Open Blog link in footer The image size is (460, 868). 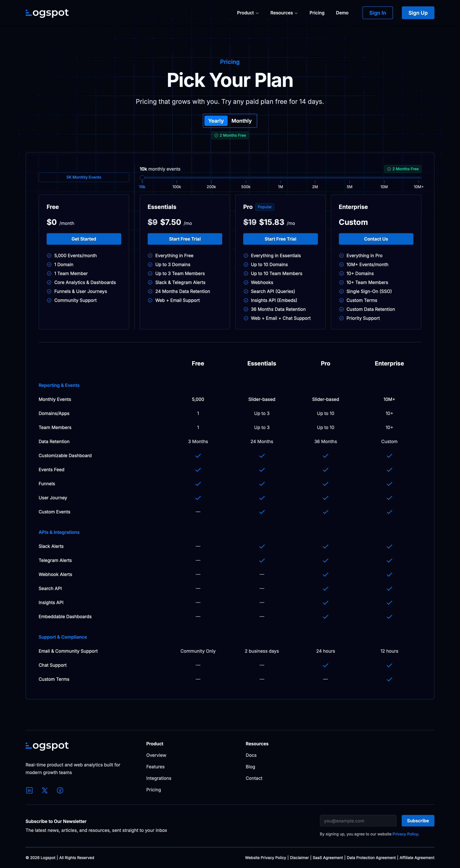tap(250, 767)
